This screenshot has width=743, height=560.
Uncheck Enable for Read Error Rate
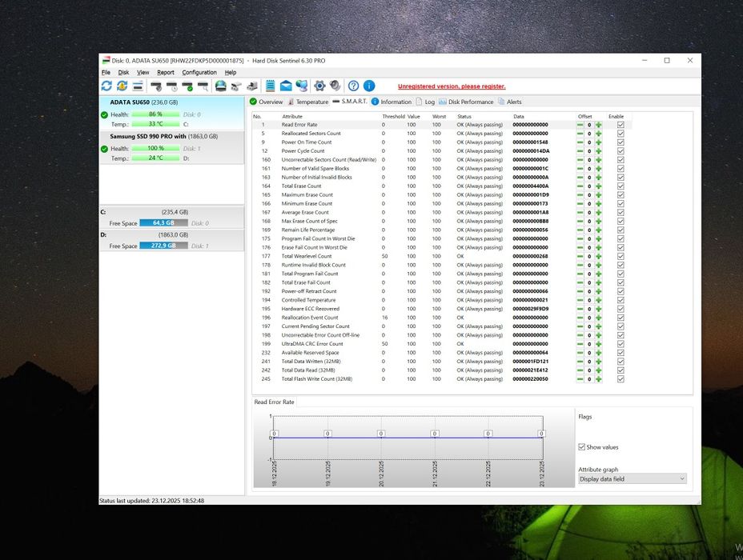(x=621, y=125)
